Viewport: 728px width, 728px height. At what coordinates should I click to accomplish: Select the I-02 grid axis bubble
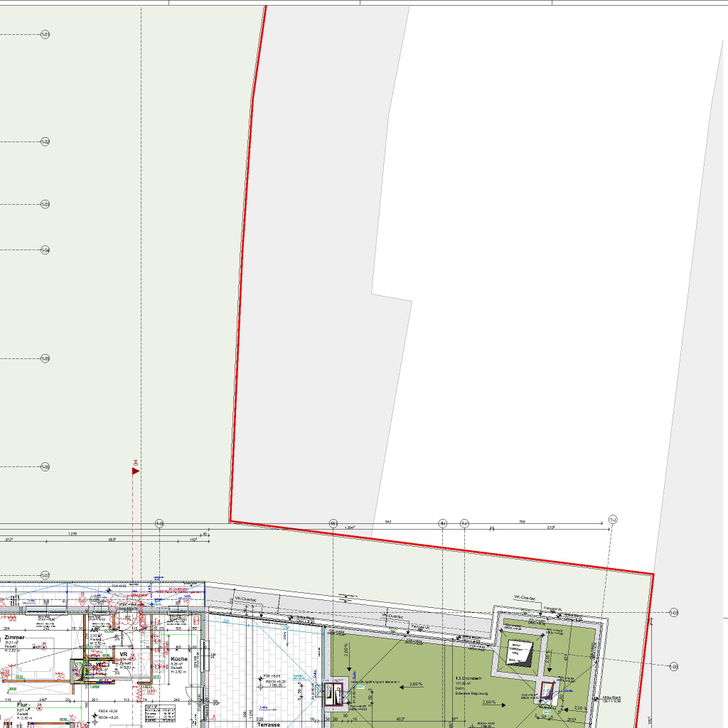[x=45, y=142]
